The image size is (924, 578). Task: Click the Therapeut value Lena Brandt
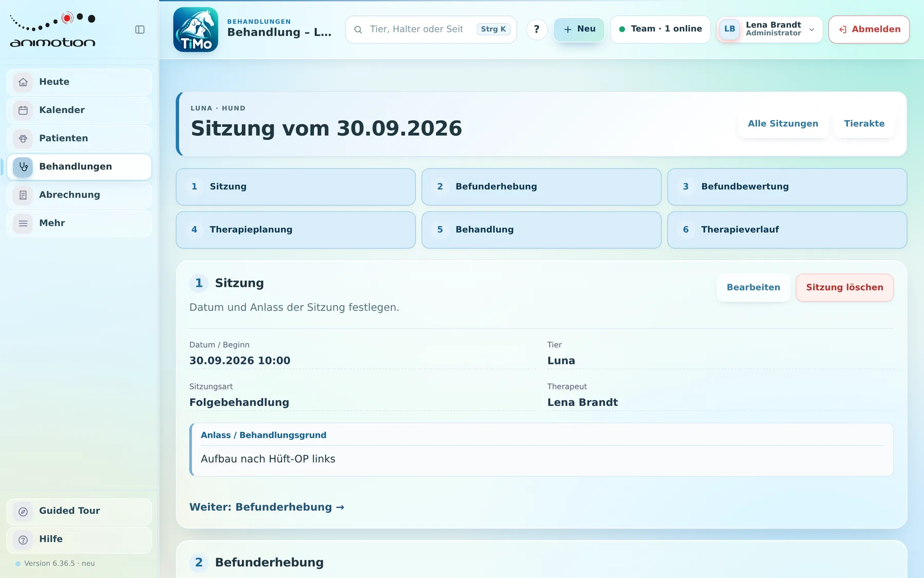[583, 403]
